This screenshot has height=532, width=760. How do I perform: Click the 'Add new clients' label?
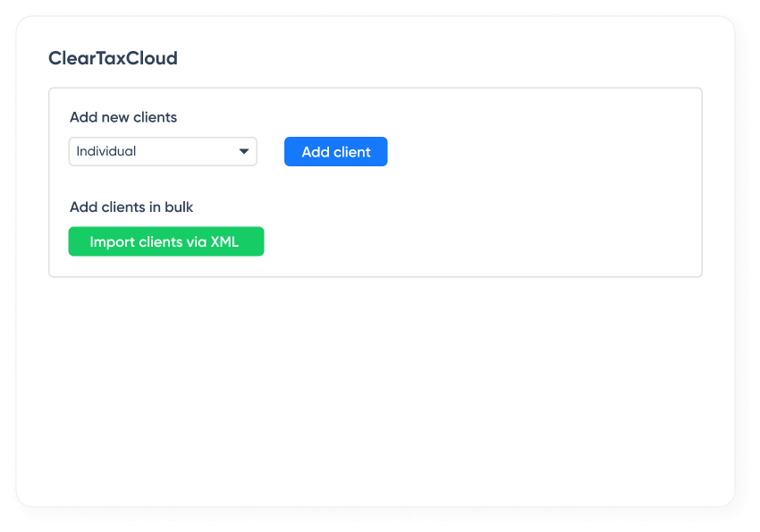(123, 117)
